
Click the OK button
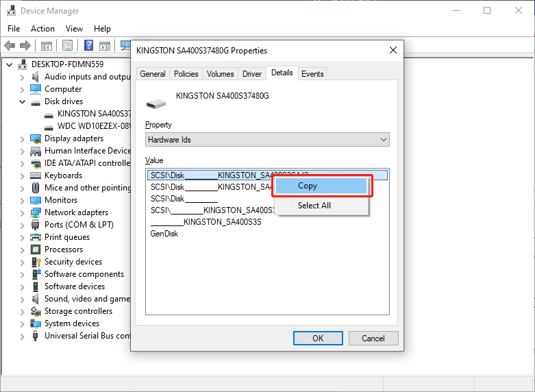point(318,338)
